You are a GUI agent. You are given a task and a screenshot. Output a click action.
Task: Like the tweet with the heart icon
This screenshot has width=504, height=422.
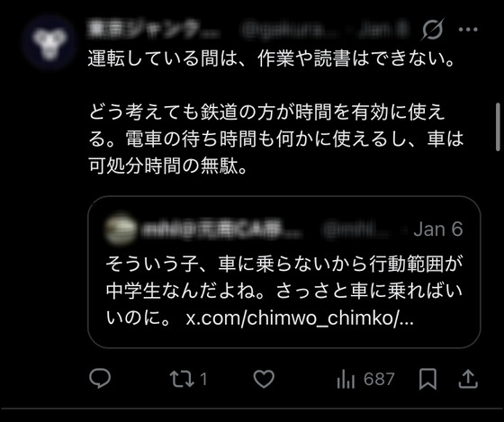coord(264,379)
